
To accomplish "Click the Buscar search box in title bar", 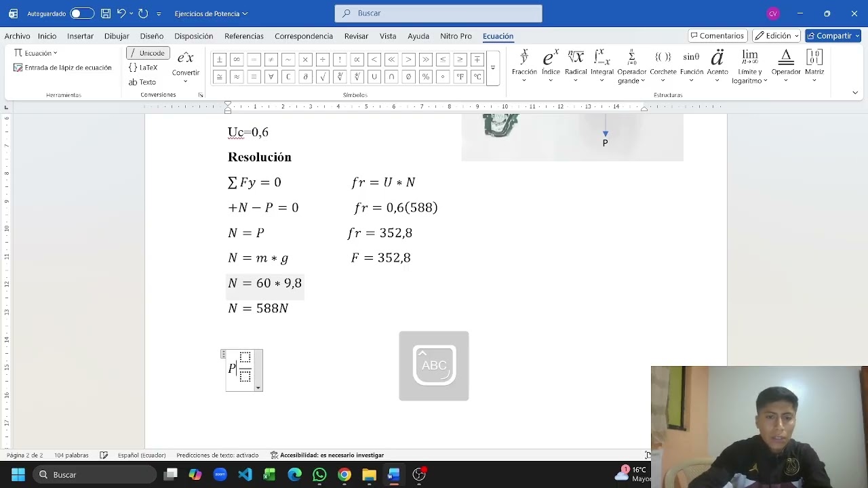I will (438, 14).
